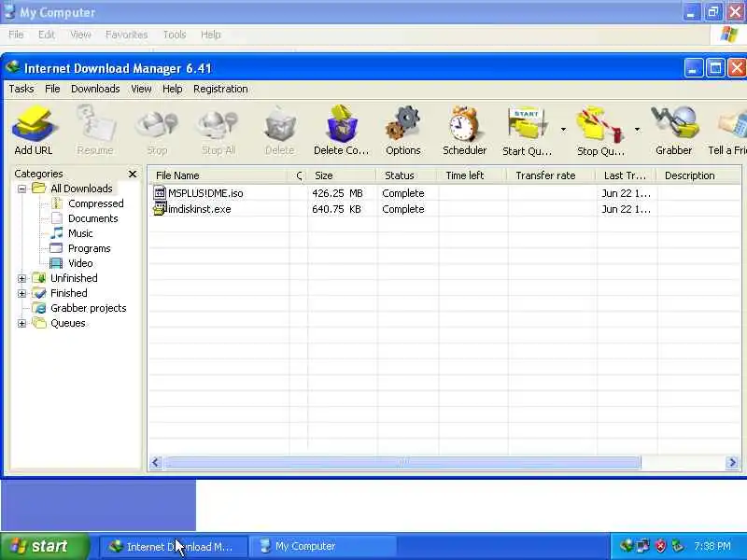
Task: Select the Finished folder
Action: 68,293
